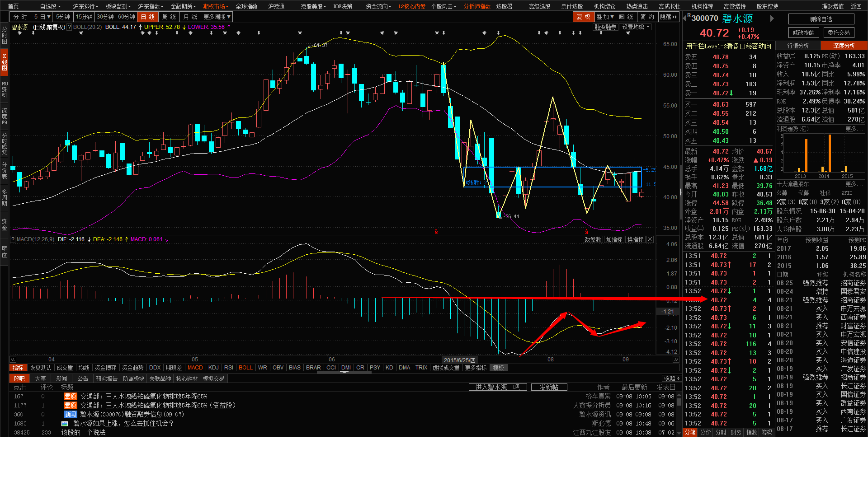
Task: Click the next stock arrow after 碧水源
Action: pos(772,19)
